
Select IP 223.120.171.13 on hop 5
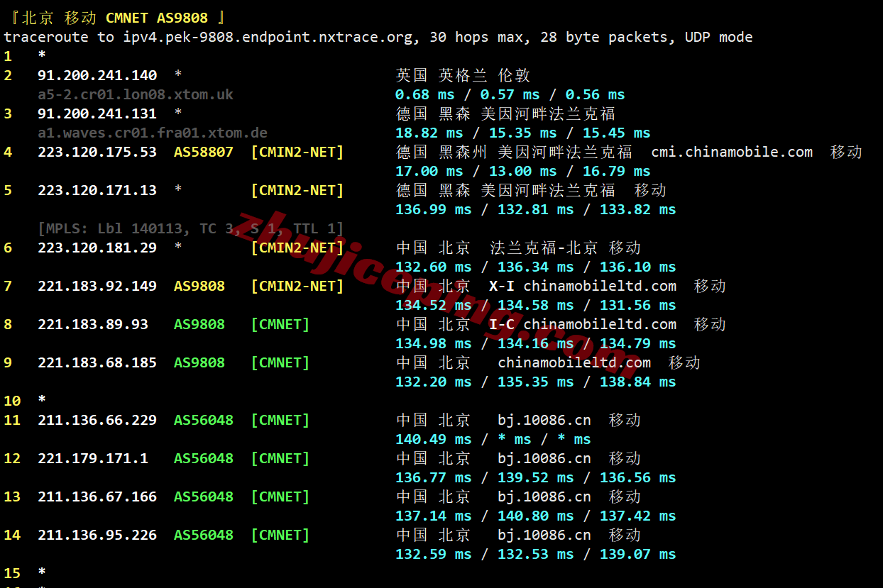pyautogui.click(x=97, y=190)
